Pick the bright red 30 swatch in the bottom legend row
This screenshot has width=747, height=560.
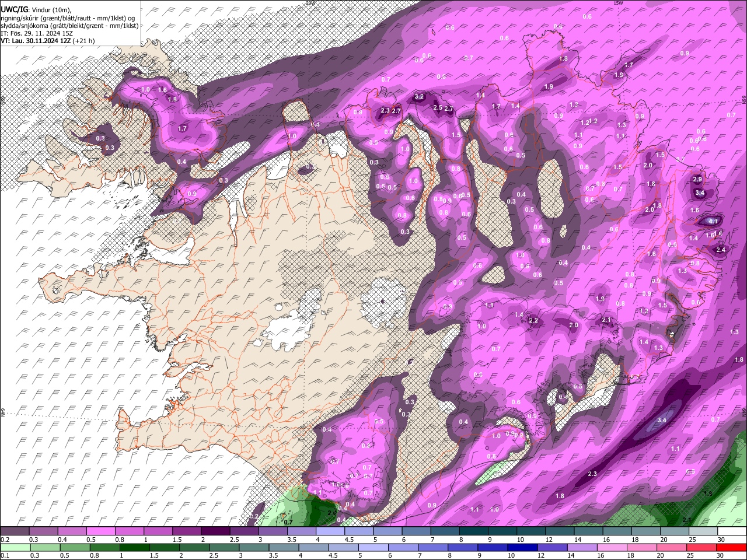731,547
